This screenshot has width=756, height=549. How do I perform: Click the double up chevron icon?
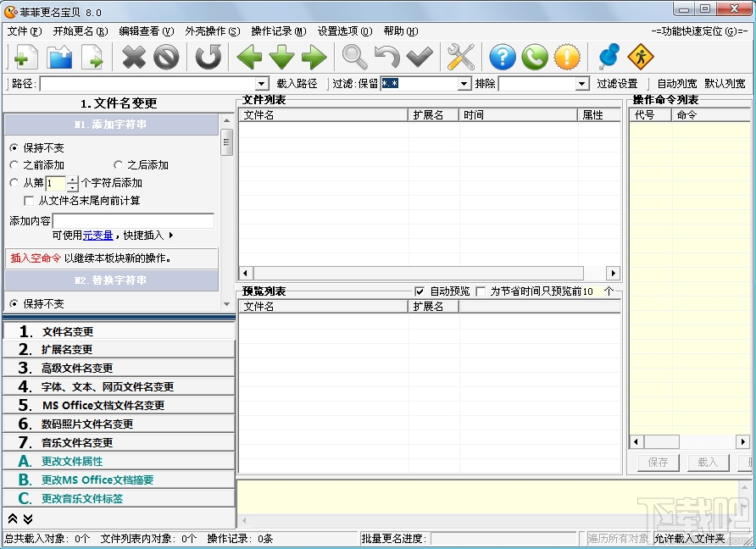[13, 518]
